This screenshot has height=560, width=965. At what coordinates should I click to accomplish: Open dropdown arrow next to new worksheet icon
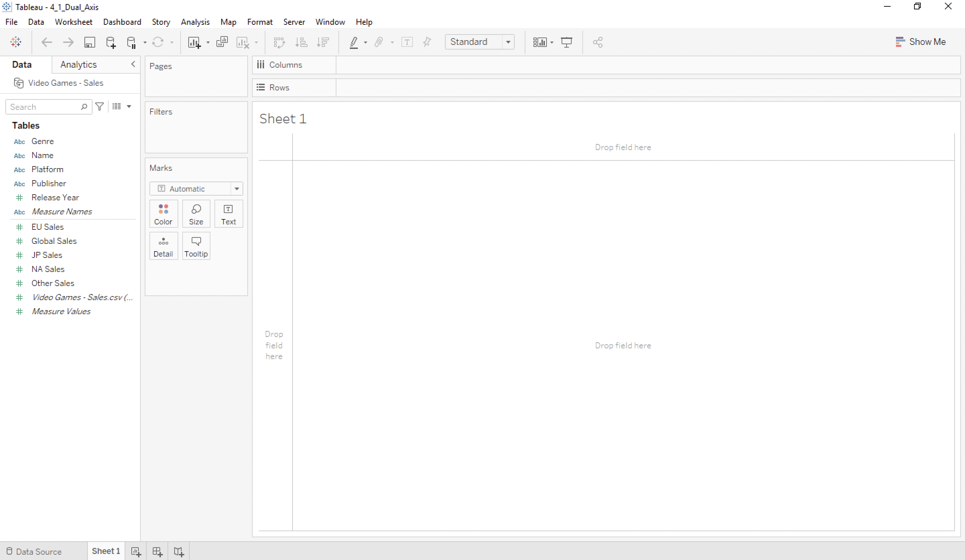tap(208, 43)
